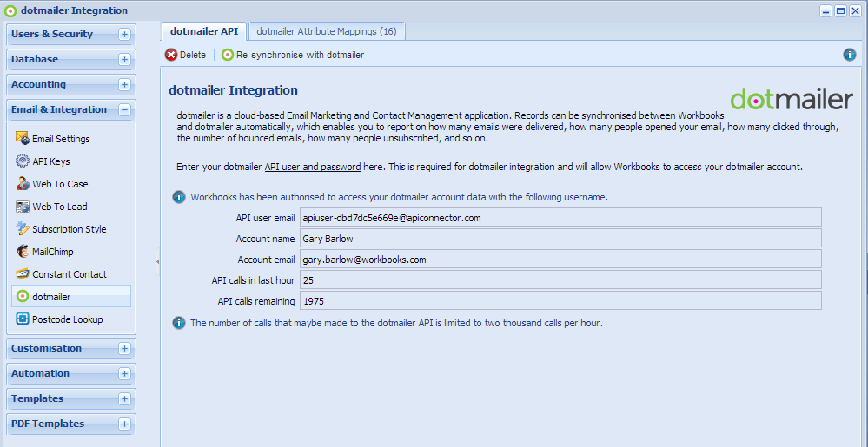Select API Keys in the sidebar
Viewport: 868px width, 447px height.
coord(51,161)
